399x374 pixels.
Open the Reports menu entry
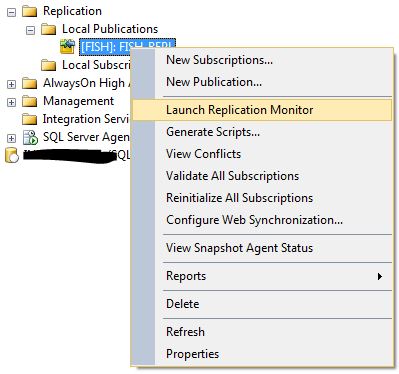click(x=261, y=276)
